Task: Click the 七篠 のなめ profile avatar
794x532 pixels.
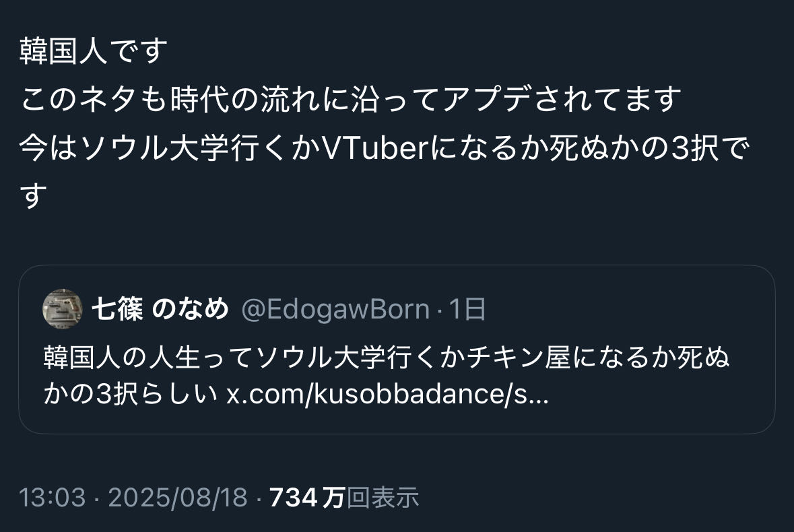Action: [x=63, y=309]
